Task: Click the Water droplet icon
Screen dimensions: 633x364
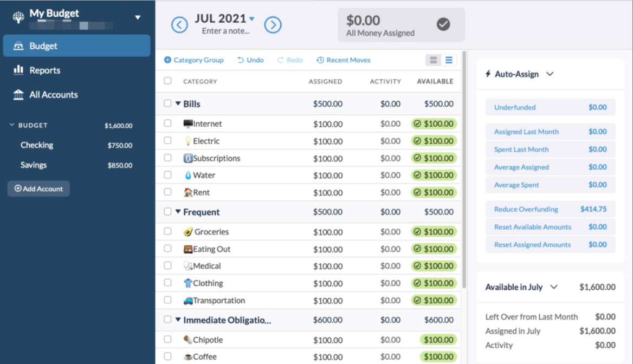Action: coord(188,175)
